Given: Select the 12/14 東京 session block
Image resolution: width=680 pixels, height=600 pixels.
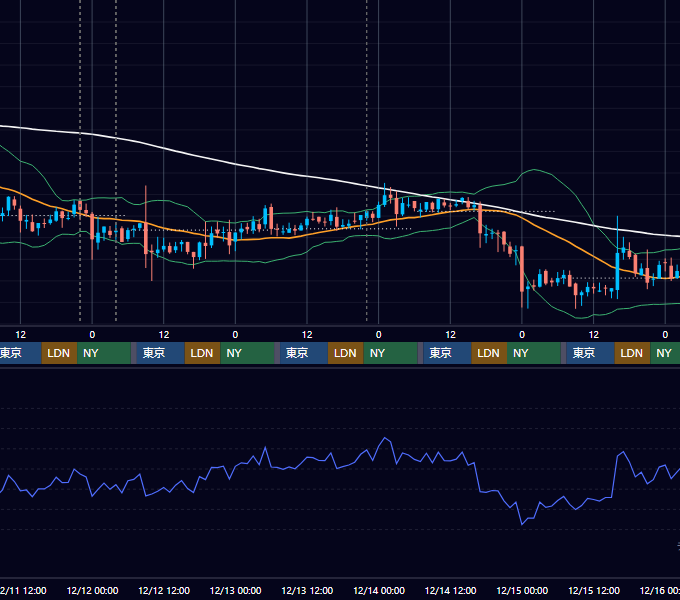Looking at the screenshot, I should tap(447, 353).
